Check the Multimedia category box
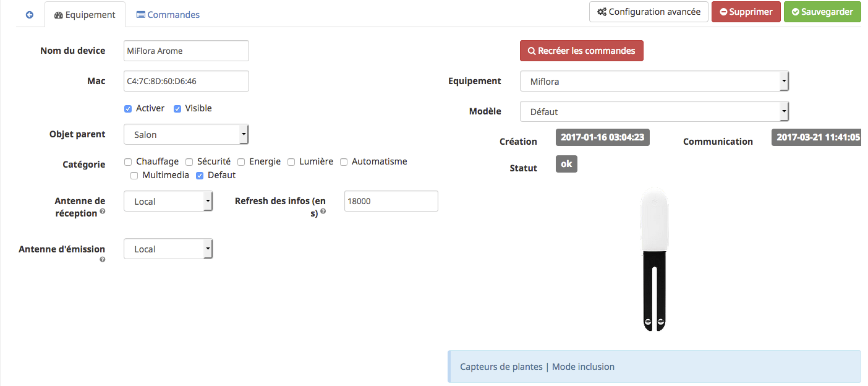868x386 pixels. point(134,176)
